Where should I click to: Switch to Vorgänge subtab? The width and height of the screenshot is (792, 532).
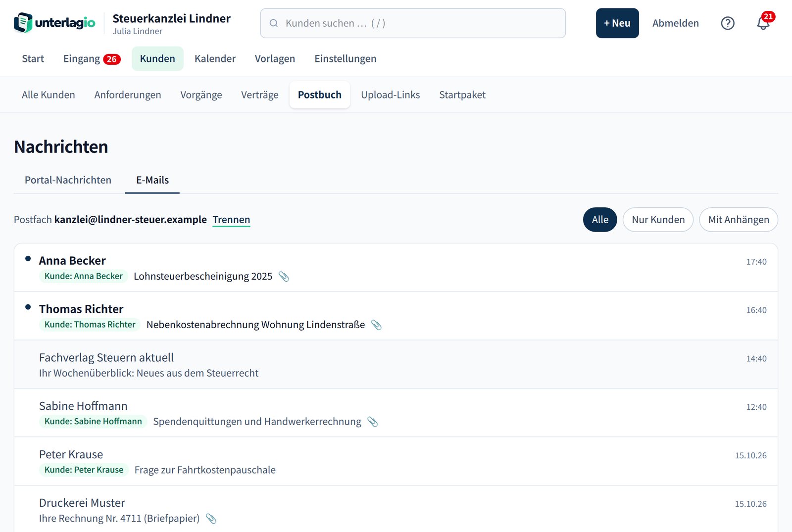pyautogui.click(x=201, y=95)
